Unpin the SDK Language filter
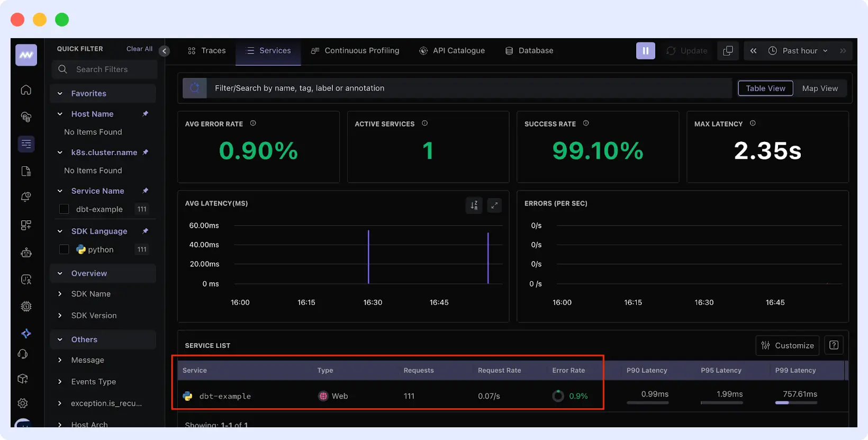Viewport: 868px width, 440px height. [146, 231]
